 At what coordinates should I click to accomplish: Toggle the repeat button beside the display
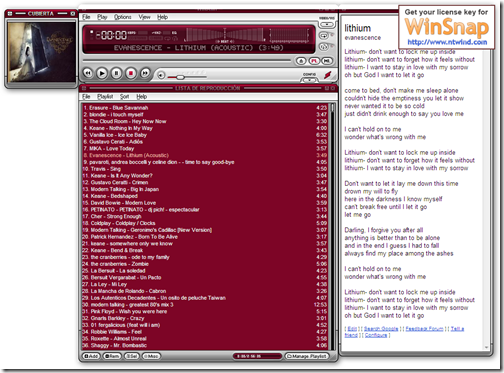[x=324, y=35]
